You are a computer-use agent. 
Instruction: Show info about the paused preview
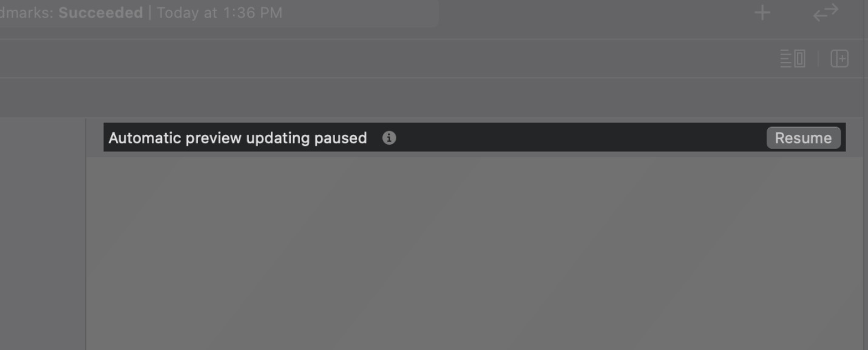coord(389,138)
